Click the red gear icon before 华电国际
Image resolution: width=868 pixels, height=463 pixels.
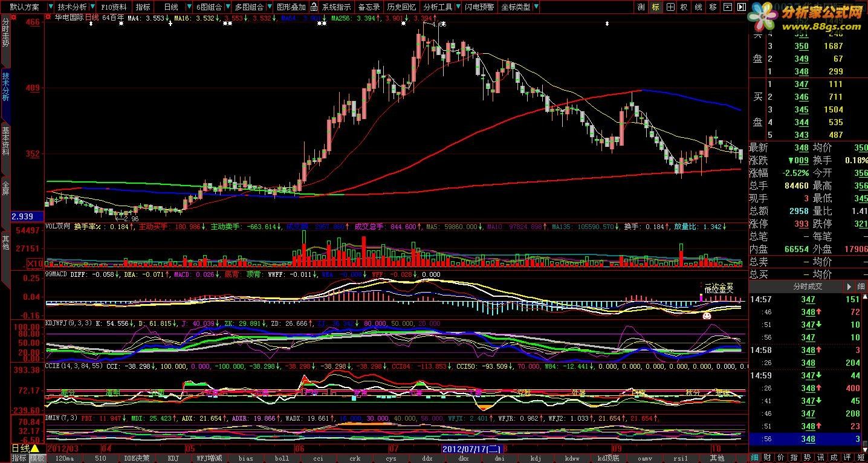[48, 18]
